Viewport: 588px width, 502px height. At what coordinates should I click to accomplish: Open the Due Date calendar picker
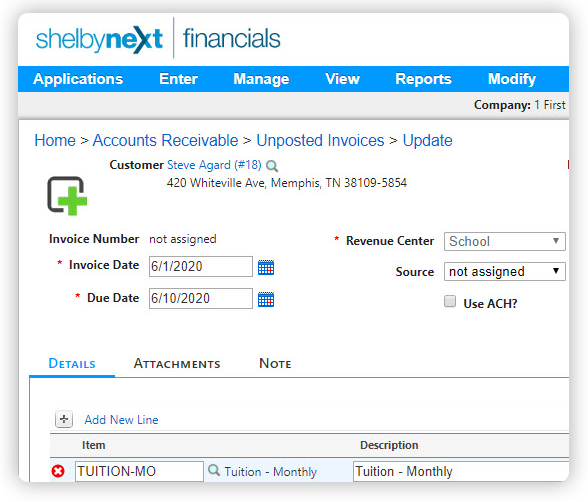click(266, 299)
